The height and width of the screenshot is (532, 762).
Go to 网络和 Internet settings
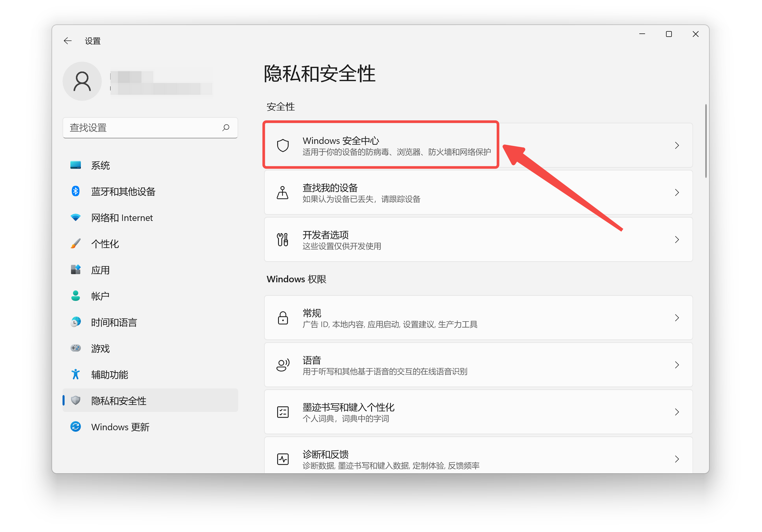click(x=150, y=217)
